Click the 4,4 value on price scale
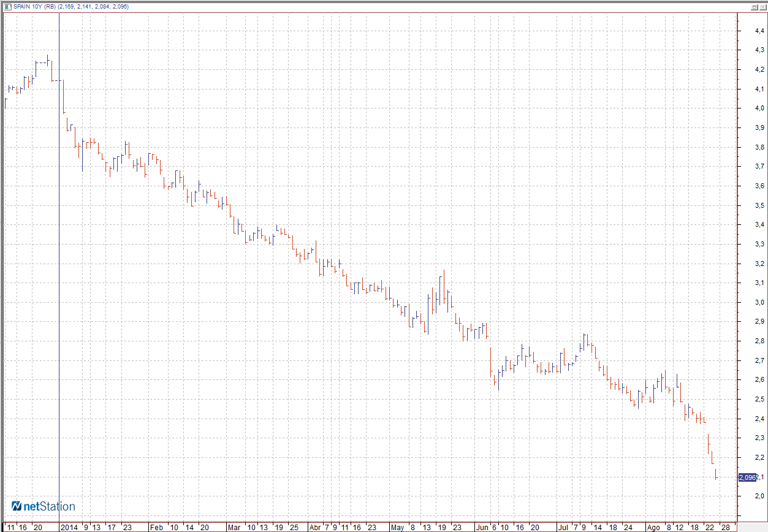This screenshot has height=532, width=768. point(759,30)
